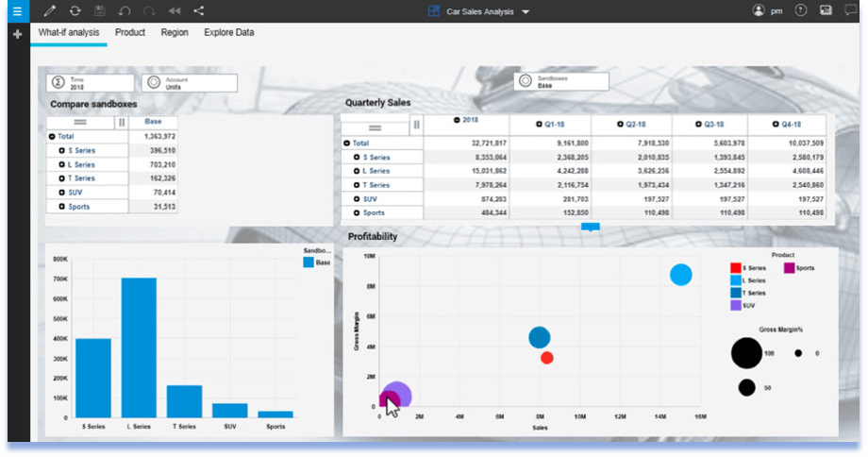Open the Time 2018 dimension selector
This screenshot has height=457, width=868.
pos(92,82)
